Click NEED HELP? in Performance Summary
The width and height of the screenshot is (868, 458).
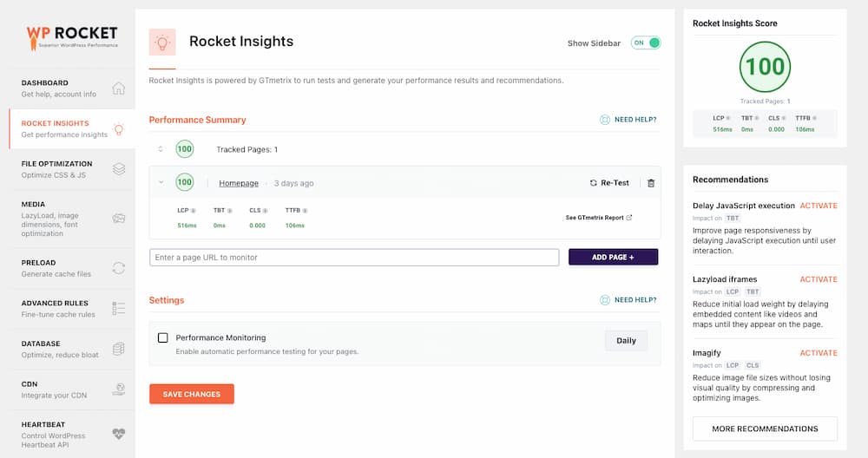(635, 120)
